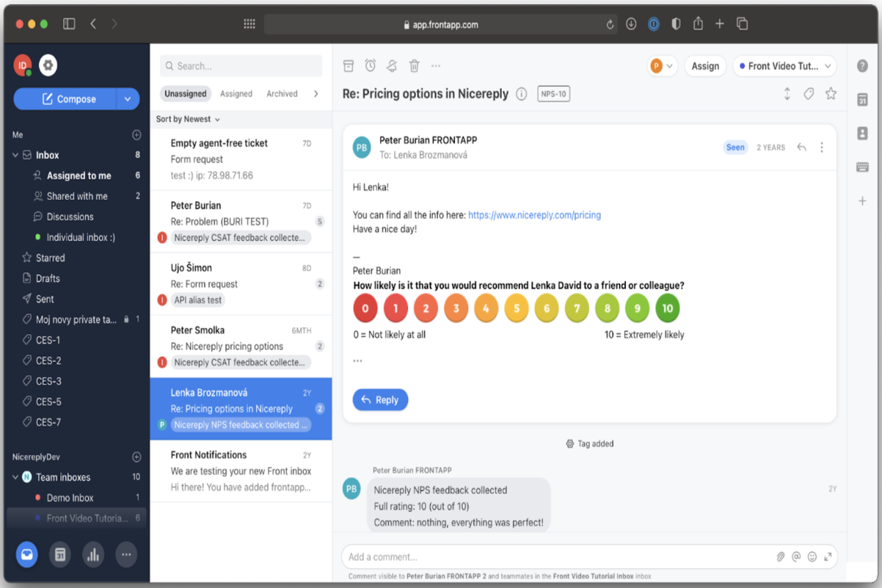Image resolution: width=882 pixels, height=588 pixels.
Task: Archive the conversation with archive icon
Action: 348,66
